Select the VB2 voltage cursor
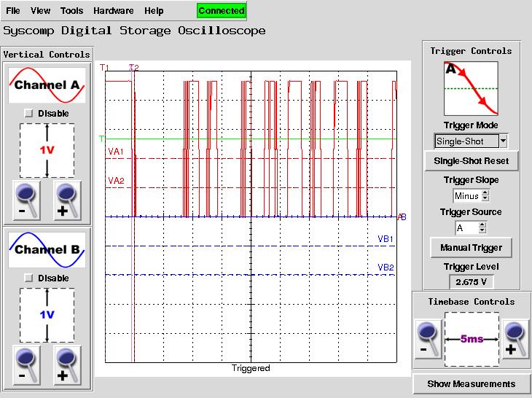Viewport: 532px width, 398px height. [386, 268]
